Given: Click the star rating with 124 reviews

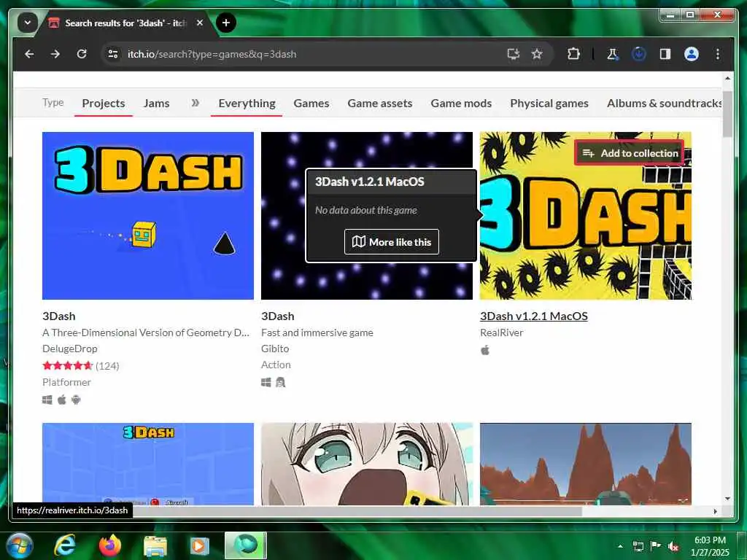Looking at the screenshot, I should [x=80, y=366].
